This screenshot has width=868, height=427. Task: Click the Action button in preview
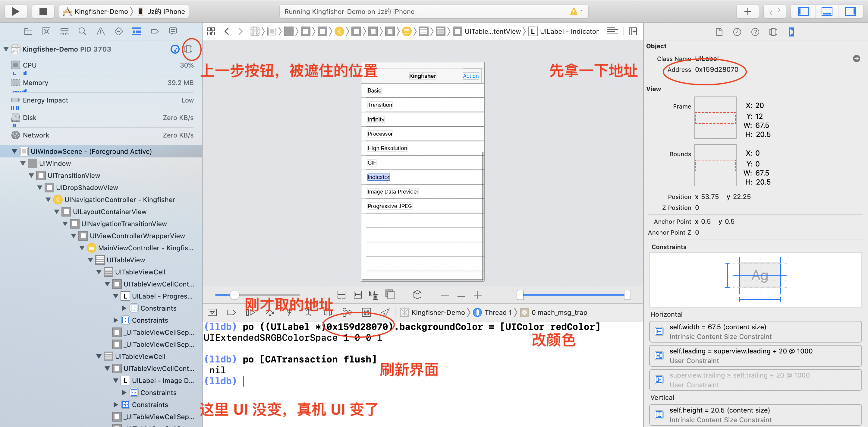[470, 76]
